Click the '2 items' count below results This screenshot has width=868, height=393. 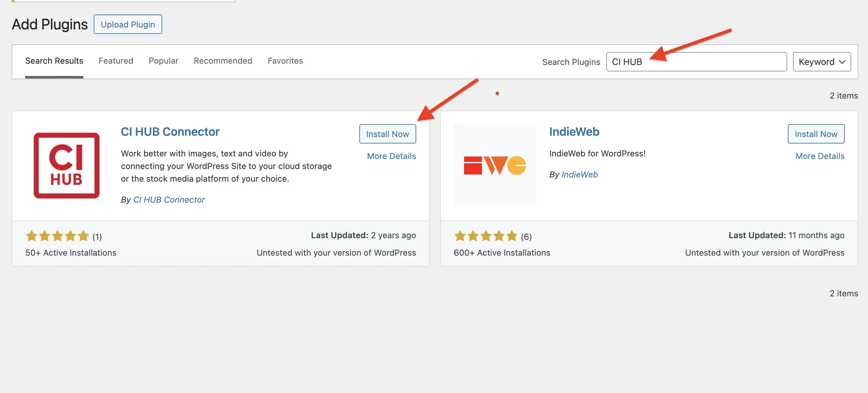point(844,293)
